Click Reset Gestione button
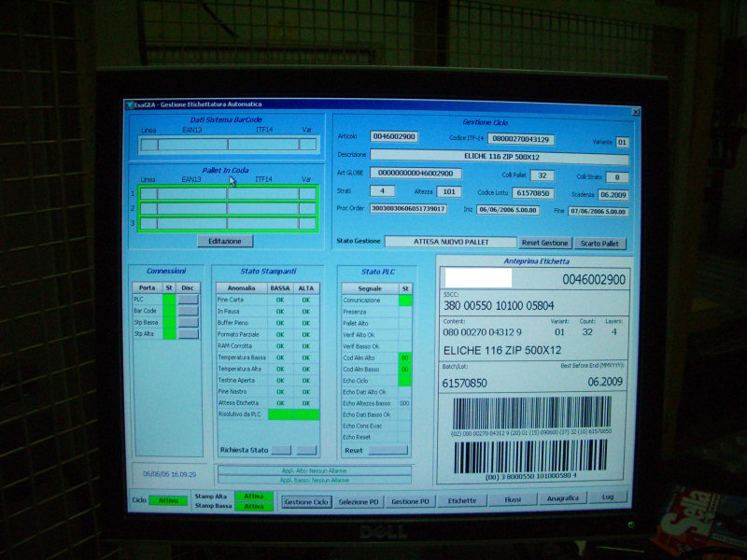The height and width of the screenshot is (560, 747). pyautogui.click(x=544, y=243)
